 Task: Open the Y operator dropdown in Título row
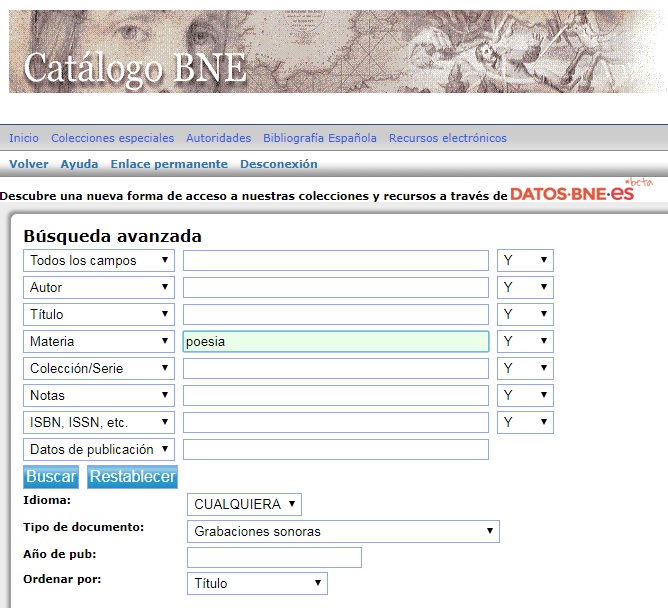[x=525, y=314]
